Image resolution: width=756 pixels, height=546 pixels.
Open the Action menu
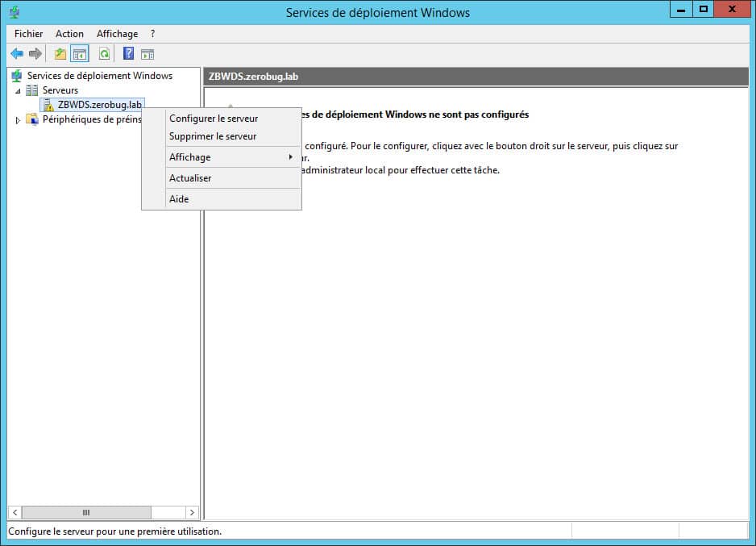point(69,34)
